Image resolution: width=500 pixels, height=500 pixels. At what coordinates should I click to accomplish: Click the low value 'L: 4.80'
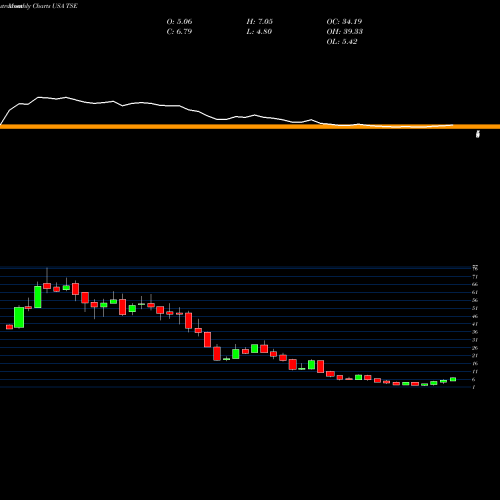[259, 32]
